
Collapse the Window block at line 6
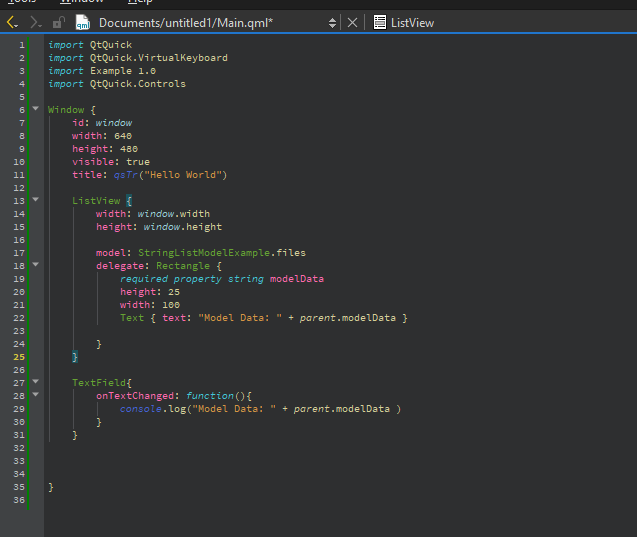(35, 108)
